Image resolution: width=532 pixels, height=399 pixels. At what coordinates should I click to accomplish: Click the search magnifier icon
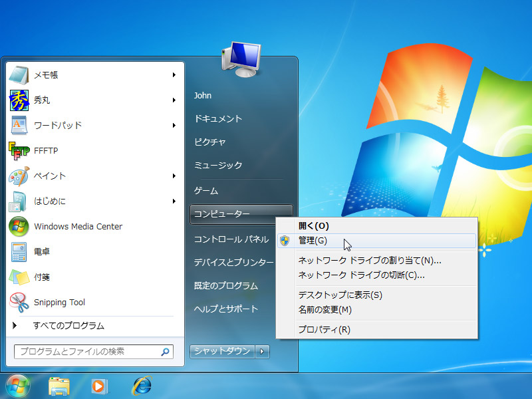(165, 352)
